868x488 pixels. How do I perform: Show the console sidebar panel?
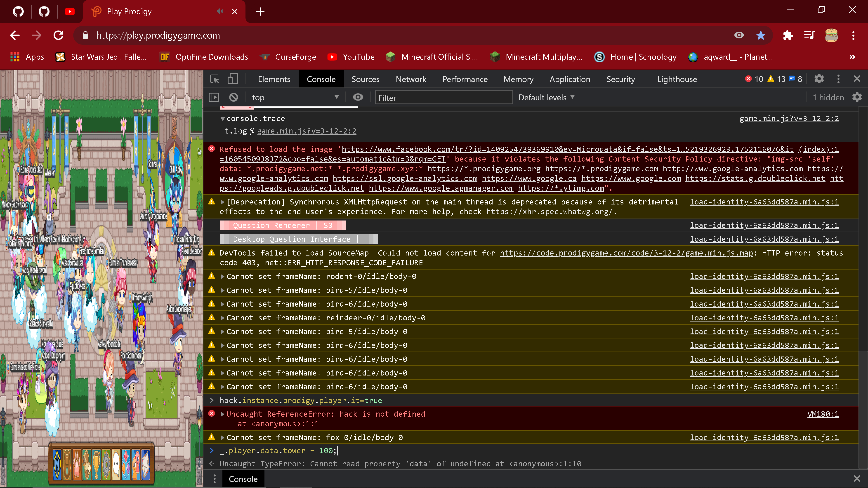point(214,97)
